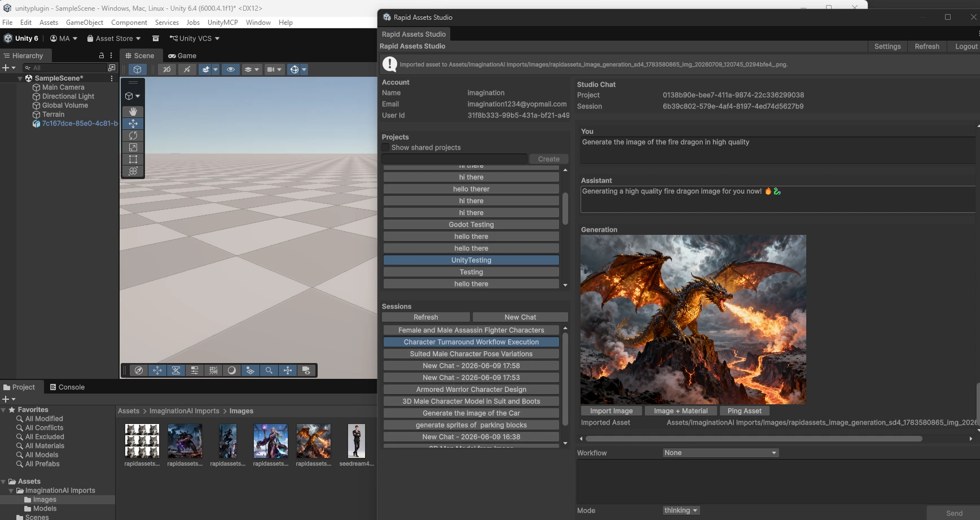Open the Component menu
Screen dimensions: 980x520
tap(129, 23)
